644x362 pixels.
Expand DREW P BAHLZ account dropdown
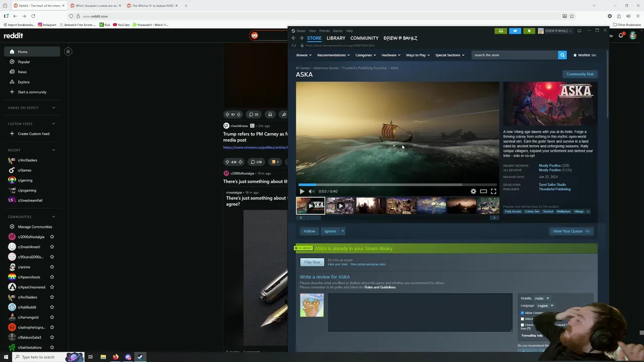tap(554, 31)
